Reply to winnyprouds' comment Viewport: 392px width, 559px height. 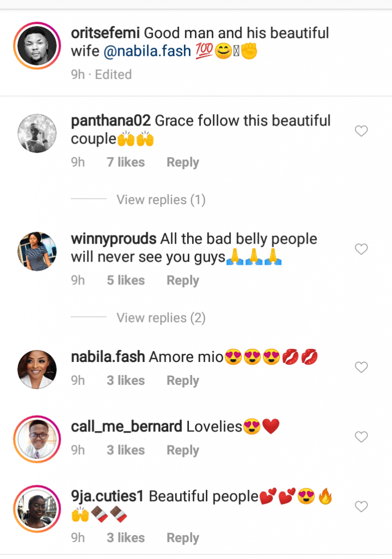182,281
